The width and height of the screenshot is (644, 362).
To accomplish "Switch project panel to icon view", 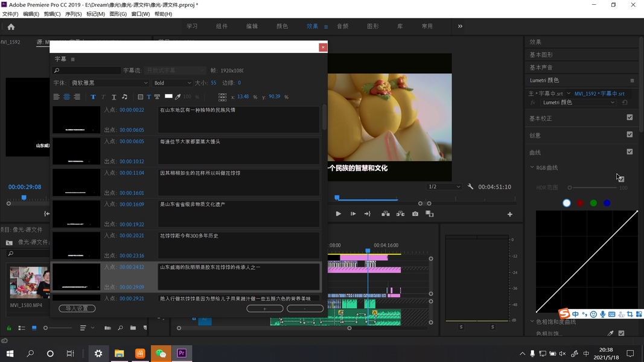I will pyautogui.click(x=34, y=328).
